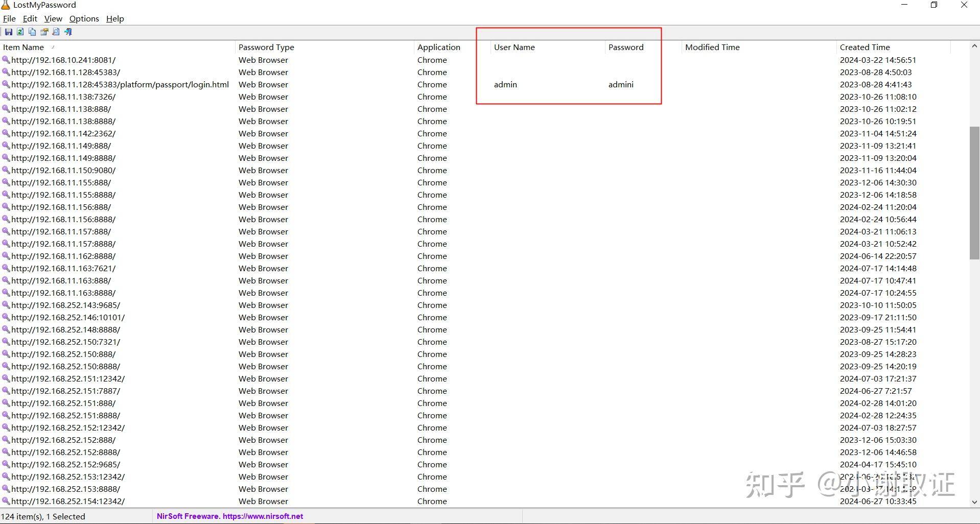
Task: Click the key icon beside 192.168.252.146:10101/
Action: coord(6,317)
